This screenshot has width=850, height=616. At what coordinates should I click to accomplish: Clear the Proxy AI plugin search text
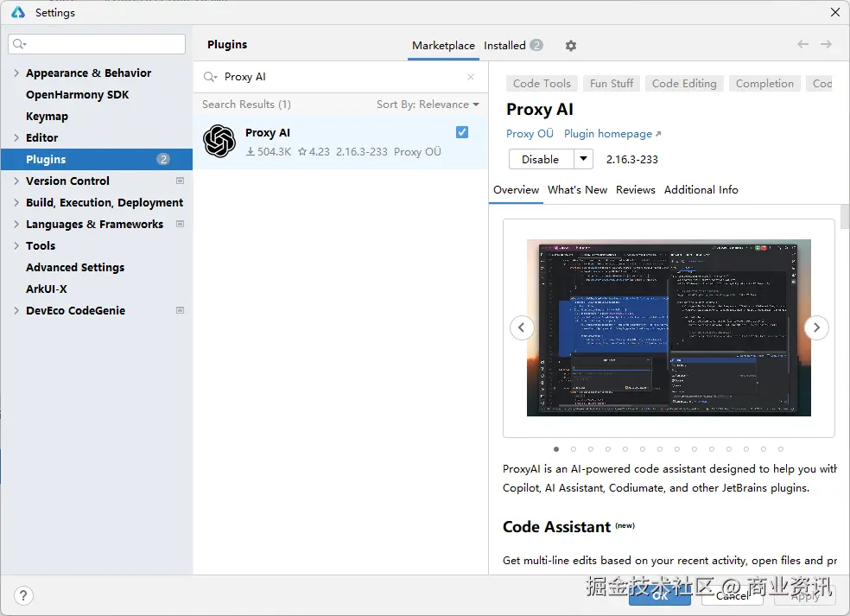click(471, 77)
